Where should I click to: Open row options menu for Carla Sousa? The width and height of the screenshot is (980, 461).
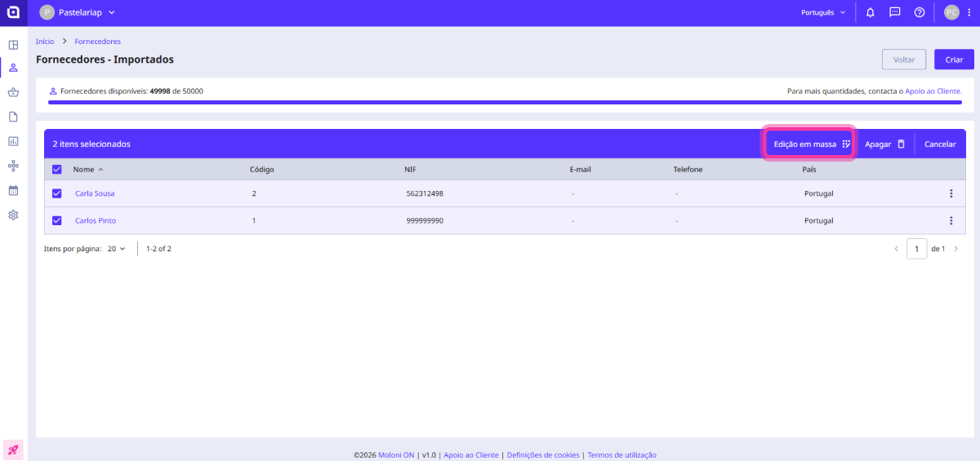pyautogui.click(x=951, y=193)
